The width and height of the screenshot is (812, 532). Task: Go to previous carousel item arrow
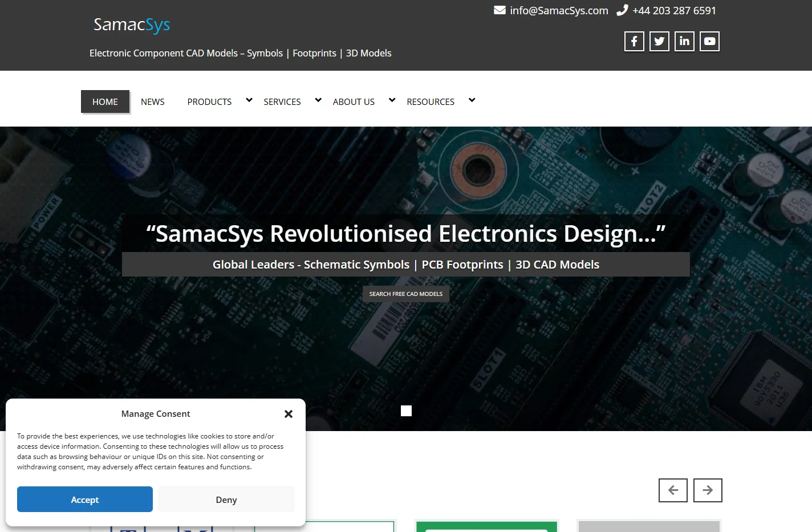click(x=673, y=490)
